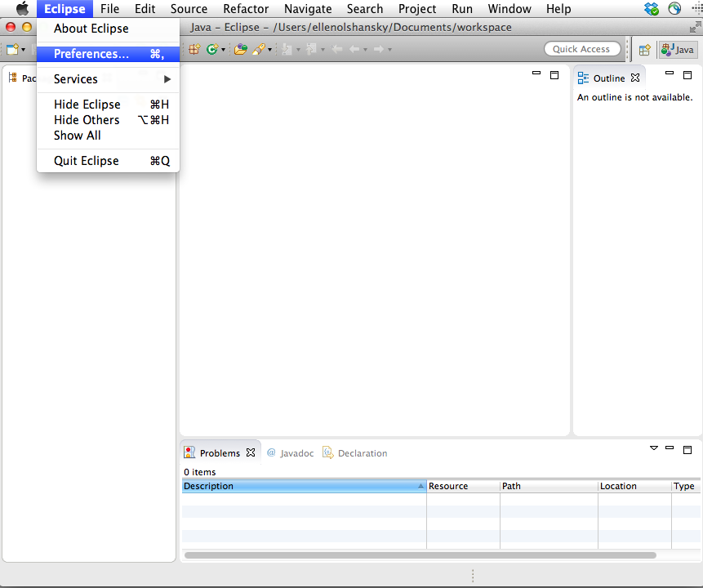Viewport: 703px width, 588px height.
Task: Open the Search toolbar dropdown arrow
Action: (269, 50)
